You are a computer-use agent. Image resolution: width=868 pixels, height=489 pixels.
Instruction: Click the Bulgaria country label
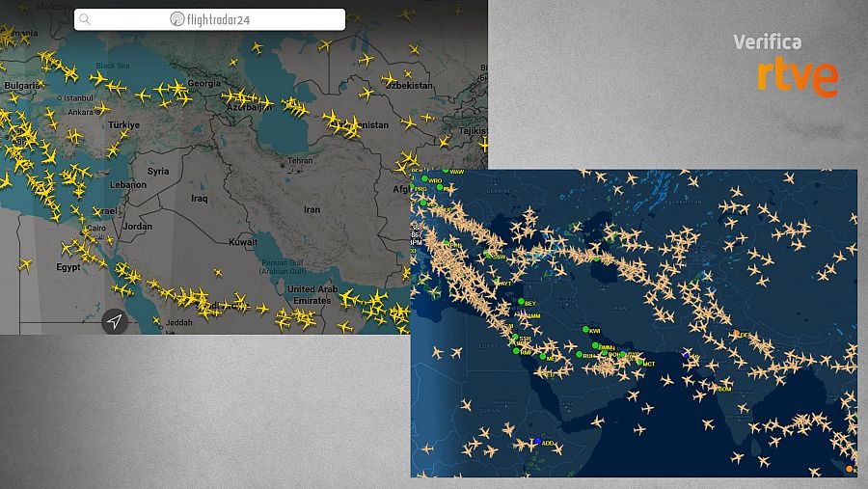tap(21, 85)
